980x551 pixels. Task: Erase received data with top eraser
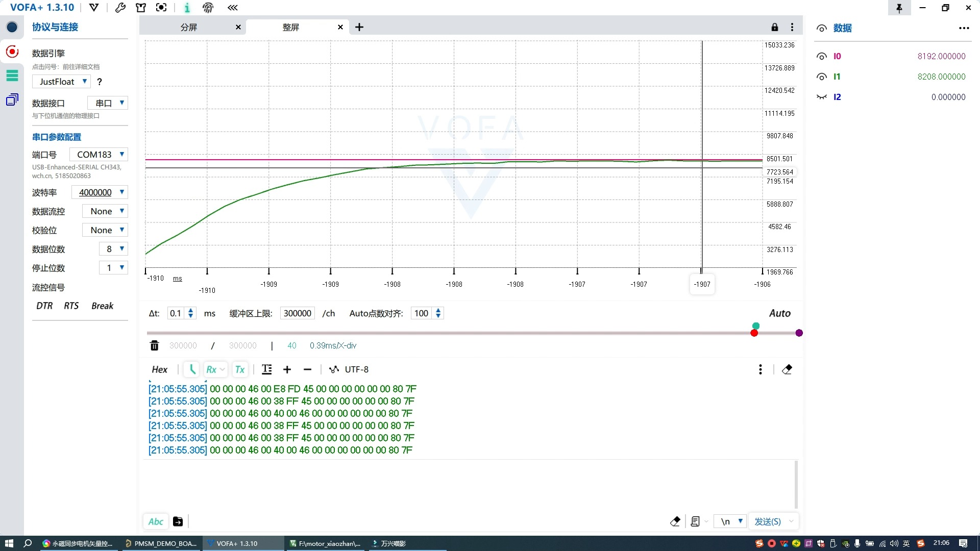click(x=787, y=369)
